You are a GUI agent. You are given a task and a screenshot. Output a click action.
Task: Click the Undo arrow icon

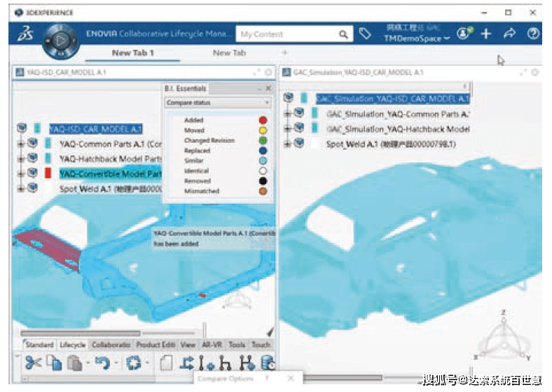click(103, 363)
